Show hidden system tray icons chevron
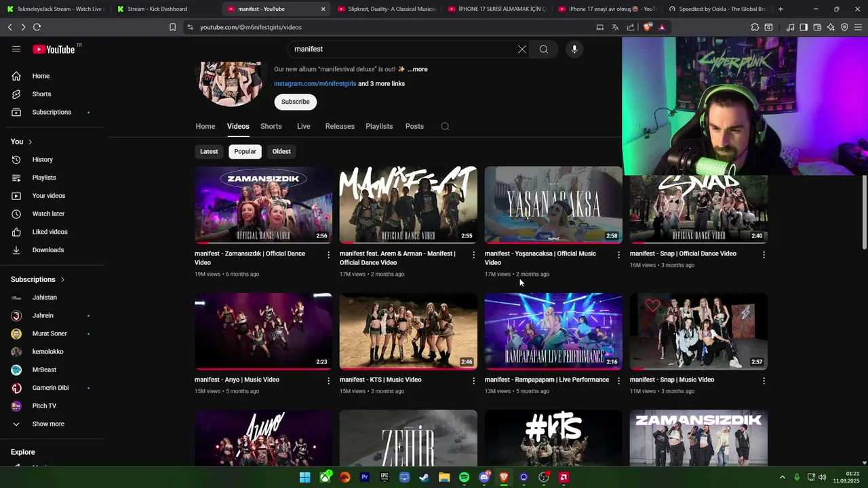Viewport: 868px width, 488px height. point(782,477)
